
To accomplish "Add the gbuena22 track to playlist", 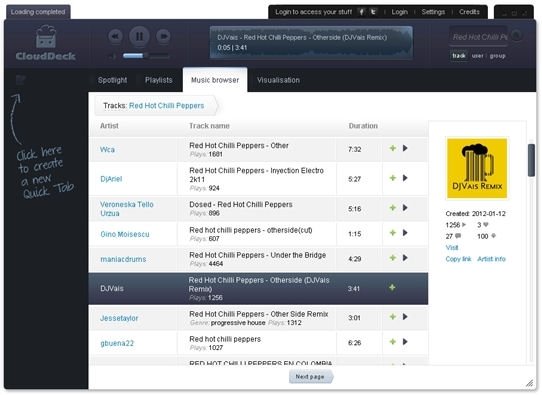I will click(x=393, y=342).
